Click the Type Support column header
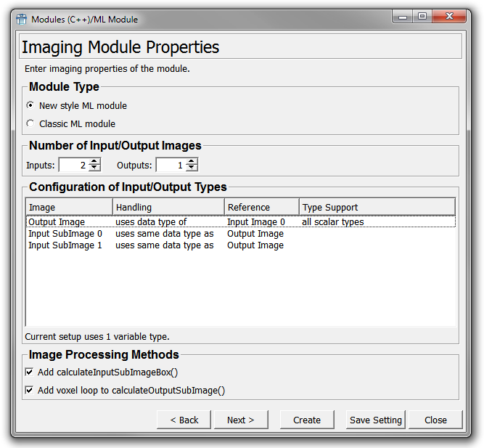Viewport: 484px width, 448px height. click(376, 207)
